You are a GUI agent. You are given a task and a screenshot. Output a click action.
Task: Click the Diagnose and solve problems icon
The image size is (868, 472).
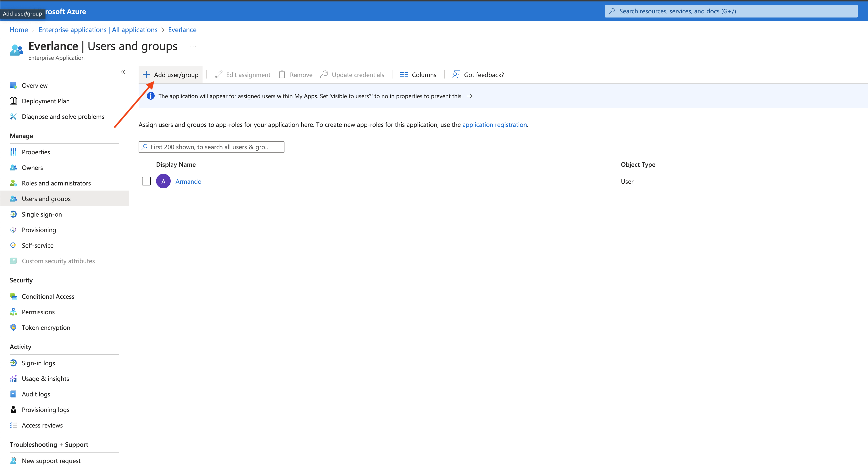pos(13,117)
